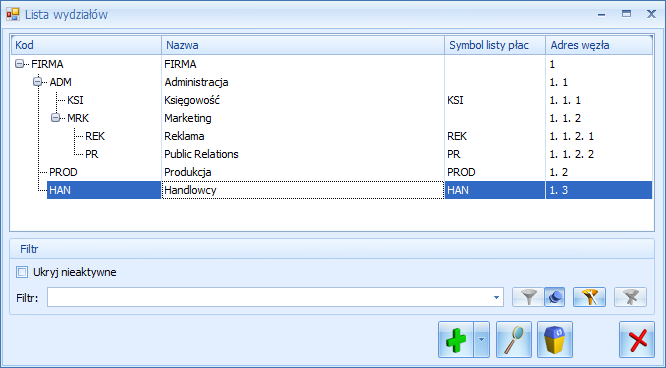This screenshot has height=368, width=666.
Task: Collapse the MRK tree node
Action: click(x=56, y=118)
